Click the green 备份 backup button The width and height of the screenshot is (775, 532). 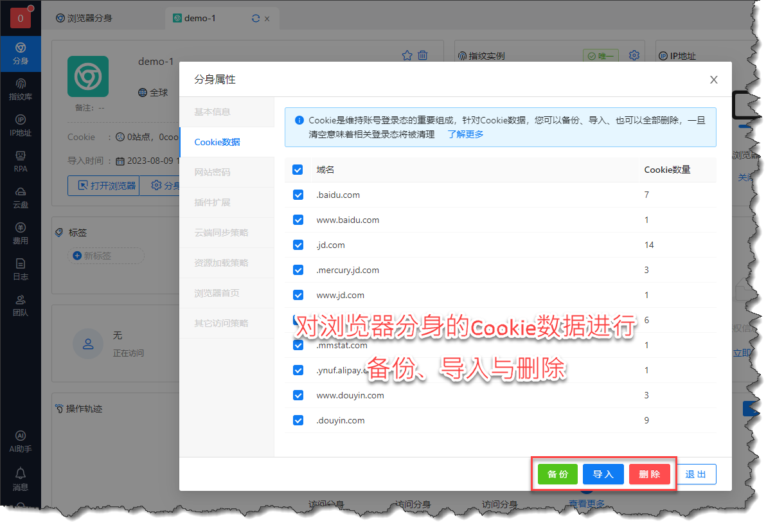(557, 474)
